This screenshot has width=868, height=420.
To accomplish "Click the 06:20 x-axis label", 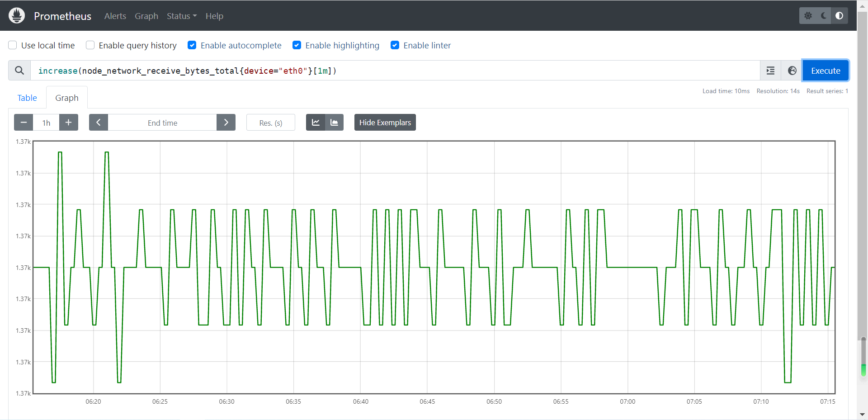I will click(93, 401).
